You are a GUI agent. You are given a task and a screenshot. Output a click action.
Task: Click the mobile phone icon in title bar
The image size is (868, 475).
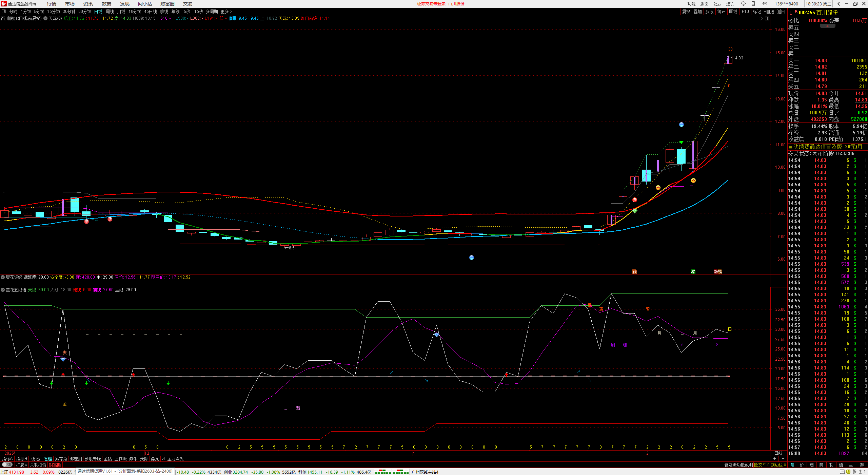(x=753, y=4)
